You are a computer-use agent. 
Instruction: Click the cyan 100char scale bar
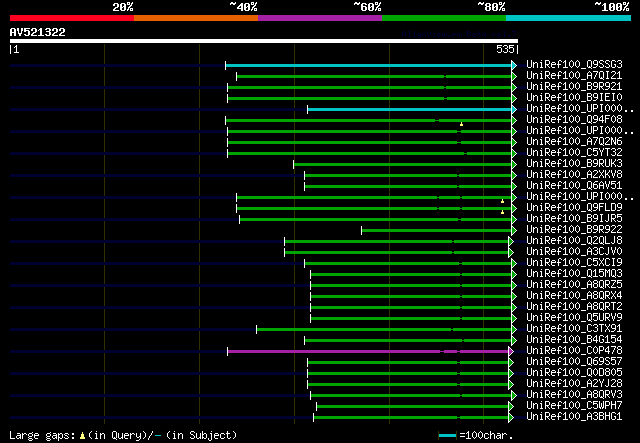pyautogui.click(x=448, y=436)
